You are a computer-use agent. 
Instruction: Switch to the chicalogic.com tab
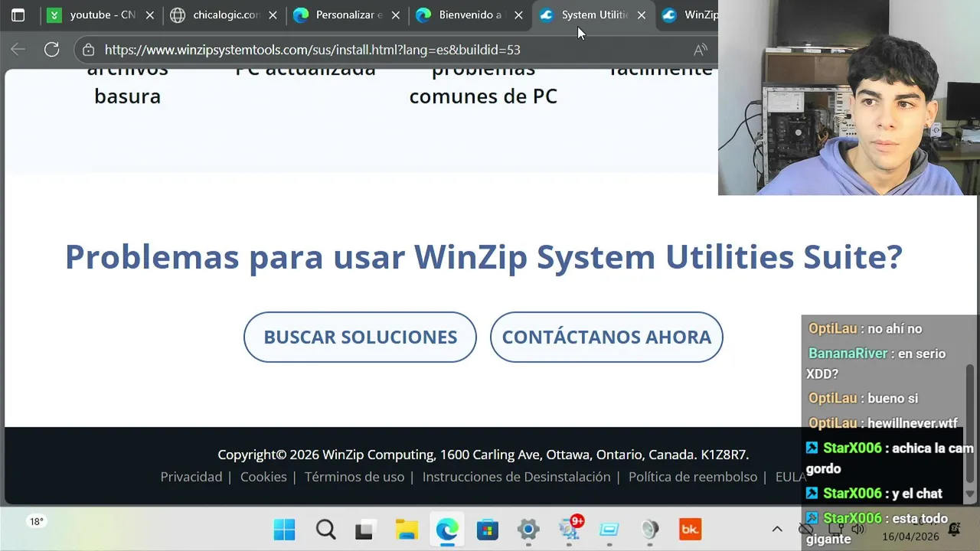(x=224, y=15)
